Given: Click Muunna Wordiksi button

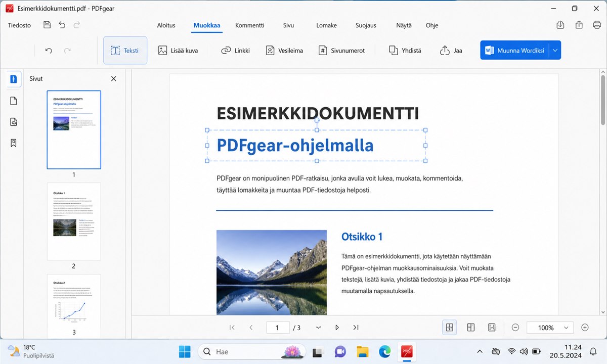Looking at the screenshot, I should click(x=514, y=51).
